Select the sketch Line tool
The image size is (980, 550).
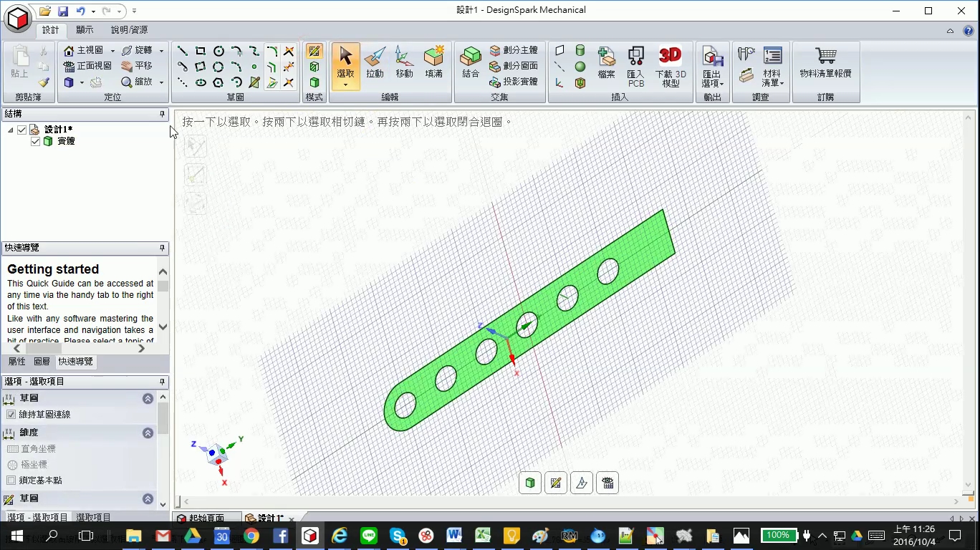coord(183,51)
